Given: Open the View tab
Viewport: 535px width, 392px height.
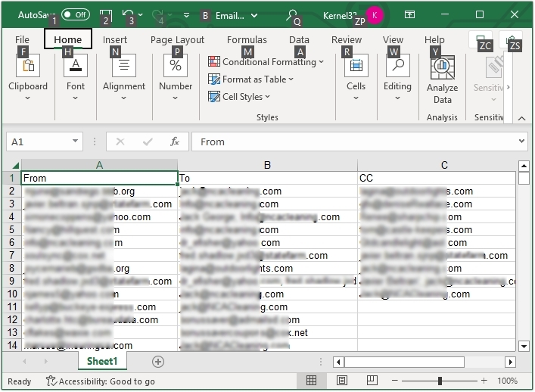Looking at the screenshot, I should coord(393,39).
